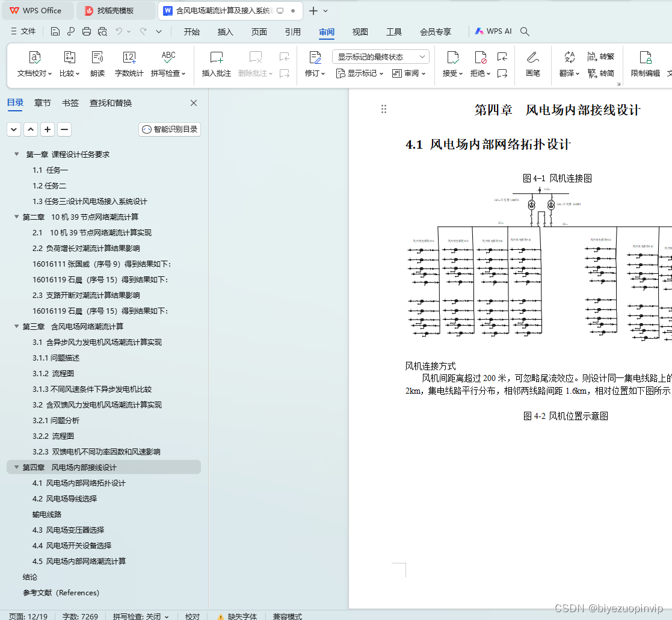This screenshot has width=672, height=620.
Task: Click the 拒绝 reject changes icon
Action: 481,57
